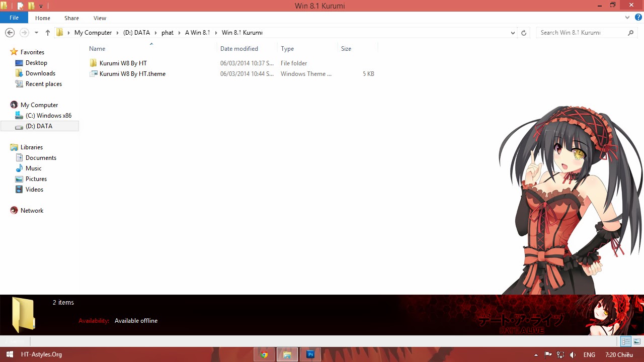Click the 7:20 Chiều taskbar clock
Screen dimensions: 644x362
point(619,355)
